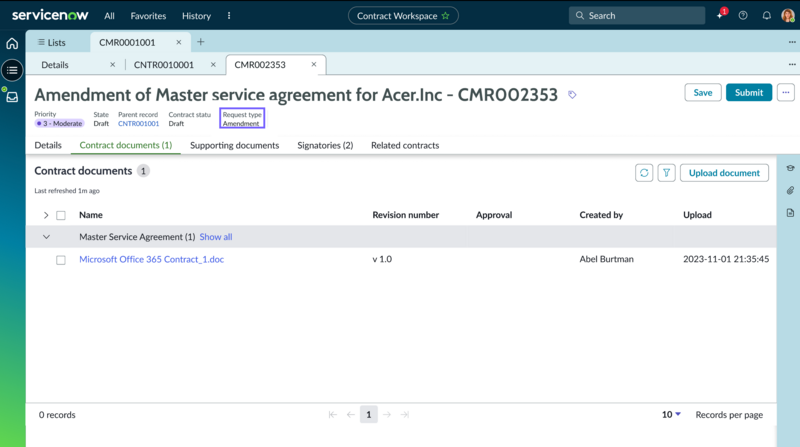Open parent record CNTR001001 link
The image size is (800, 447).
point(138,123)
